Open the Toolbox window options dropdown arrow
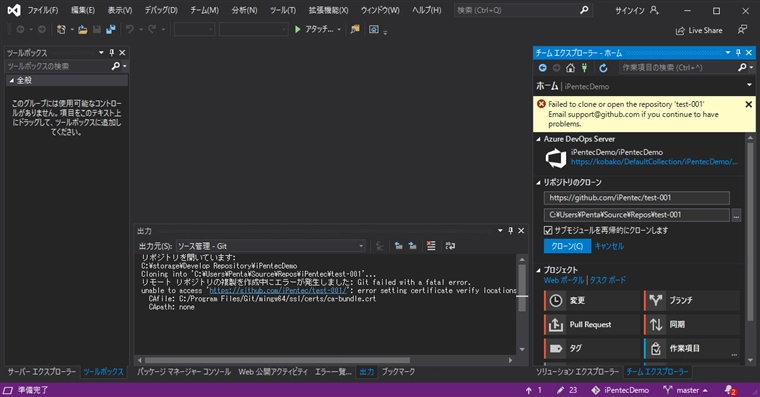The height and width of the screenshot is (397, 760). pos(101,52)
